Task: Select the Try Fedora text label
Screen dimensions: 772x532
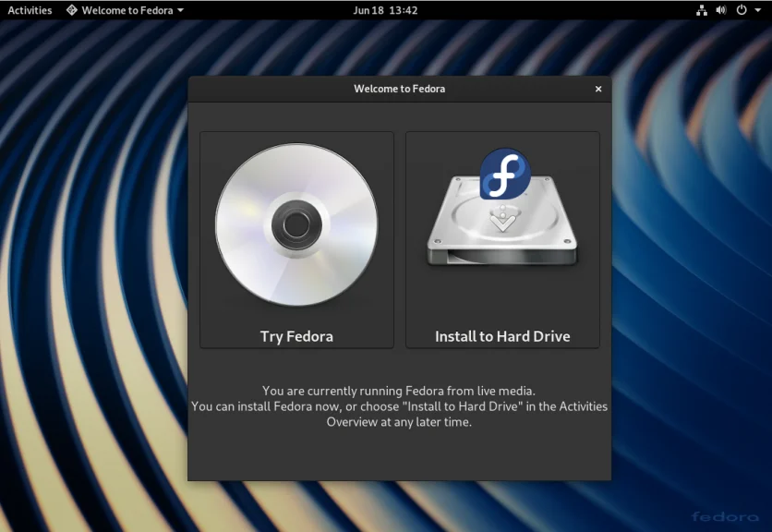Action: pos(296,336)
